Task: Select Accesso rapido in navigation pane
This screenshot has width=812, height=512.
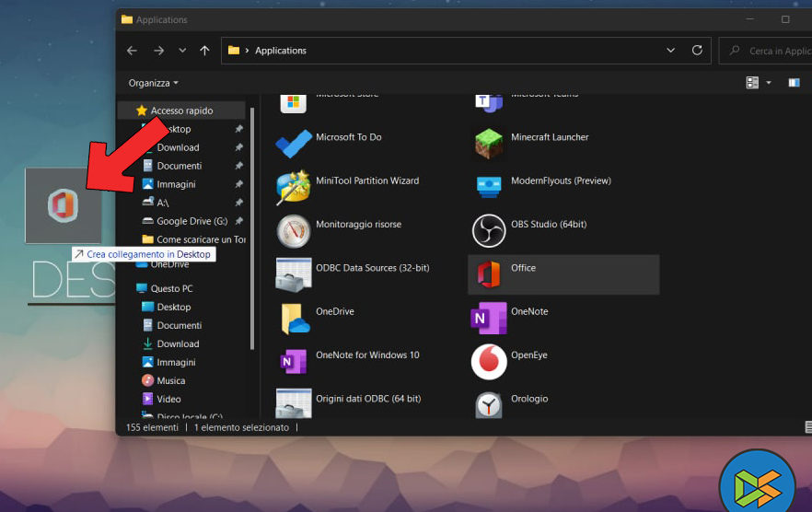Action: [x=181, y=111]
